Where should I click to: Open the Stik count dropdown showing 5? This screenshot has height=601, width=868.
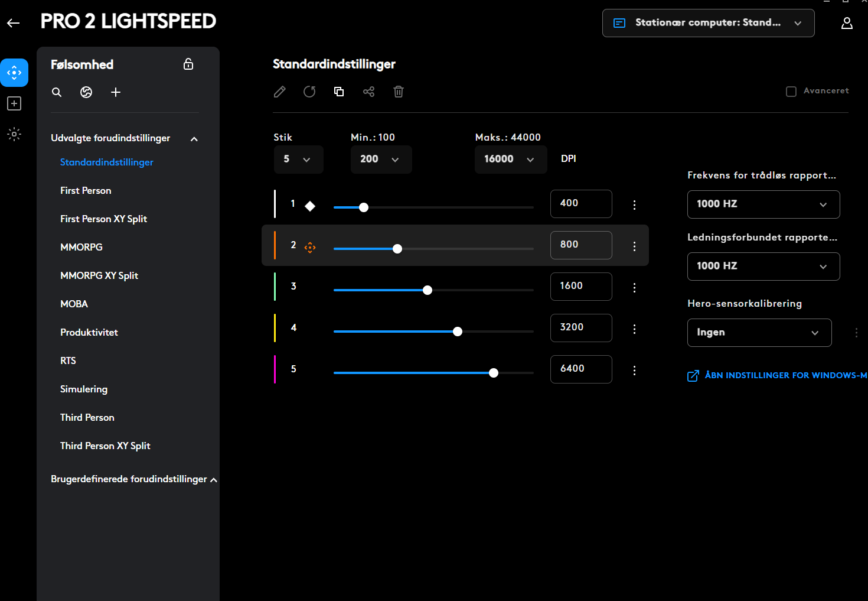[298, 160]
